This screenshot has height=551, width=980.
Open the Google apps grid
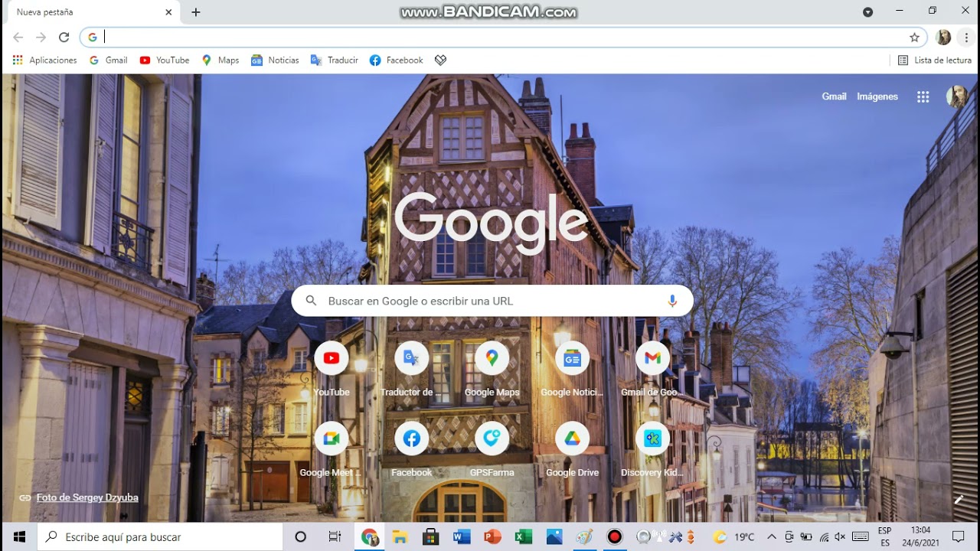pos(923,96)
